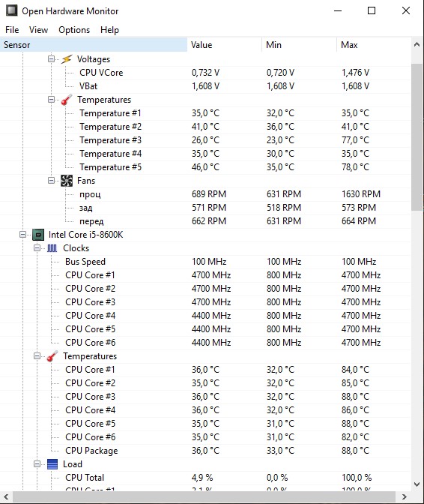Click the lightning Voltages icon
The height and width of the screenshot is (504, 424).
(67, 59)
